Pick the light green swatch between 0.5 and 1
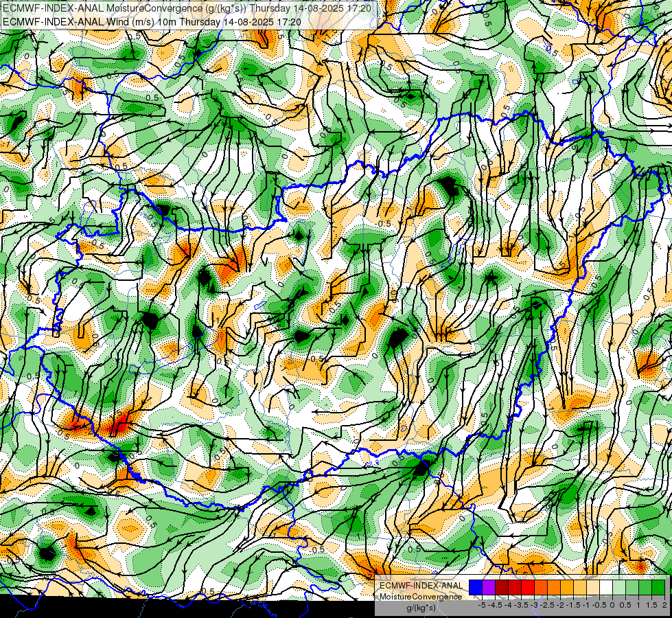This screenshot has width=672, height=618. tap(632, 587)
